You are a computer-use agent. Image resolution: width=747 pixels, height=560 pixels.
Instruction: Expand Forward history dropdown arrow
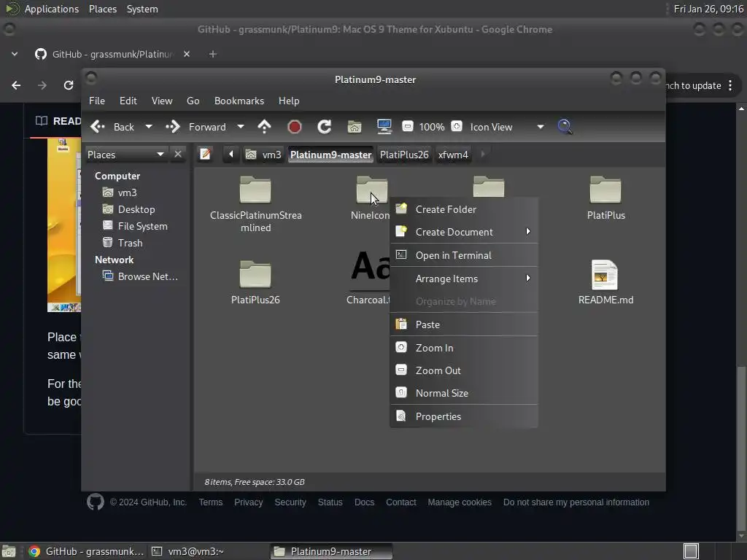(241, 127)
